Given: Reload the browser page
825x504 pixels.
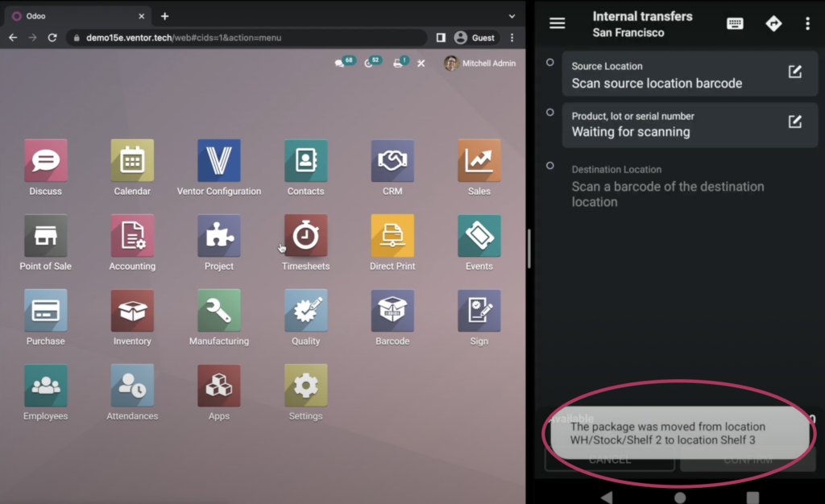Looking at the screenshot, I should 52,38.
